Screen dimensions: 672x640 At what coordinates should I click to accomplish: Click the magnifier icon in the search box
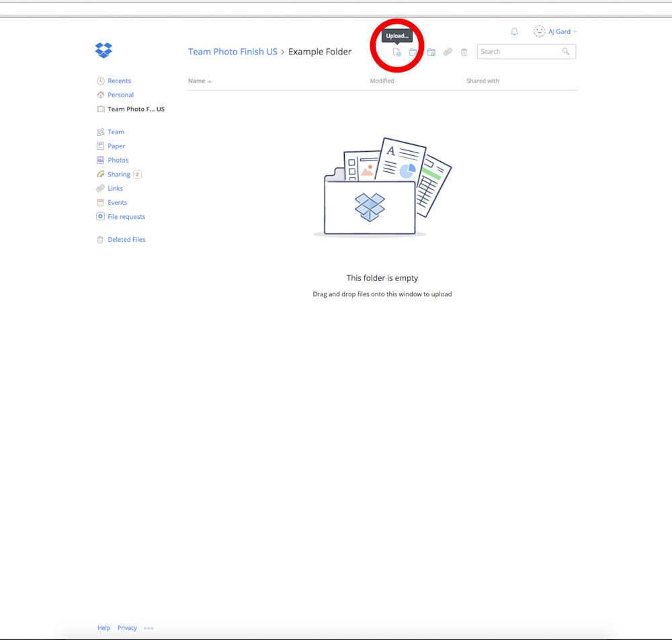pyautogui.click(x=566, y=52)
